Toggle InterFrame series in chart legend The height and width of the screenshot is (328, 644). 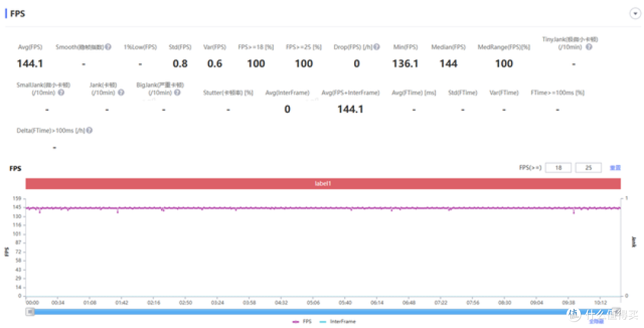pyautogui.click(x=338, y=321)
